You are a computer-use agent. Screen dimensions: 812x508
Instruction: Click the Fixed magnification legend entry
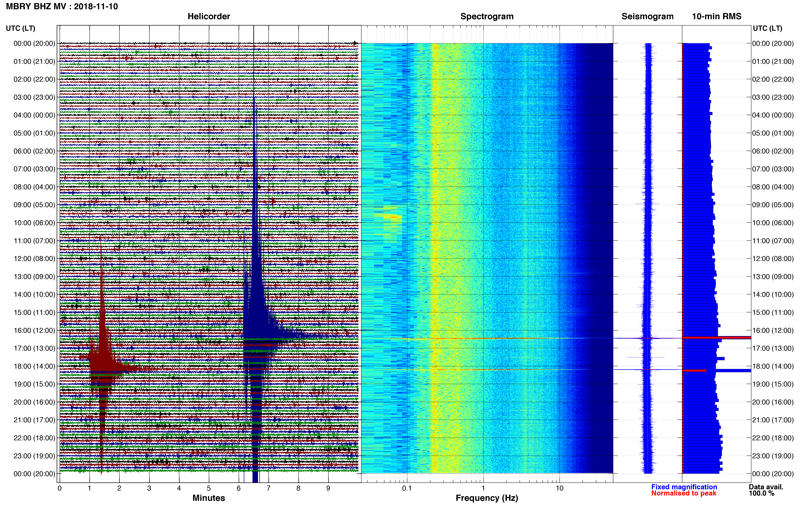[x=684, y=487]
